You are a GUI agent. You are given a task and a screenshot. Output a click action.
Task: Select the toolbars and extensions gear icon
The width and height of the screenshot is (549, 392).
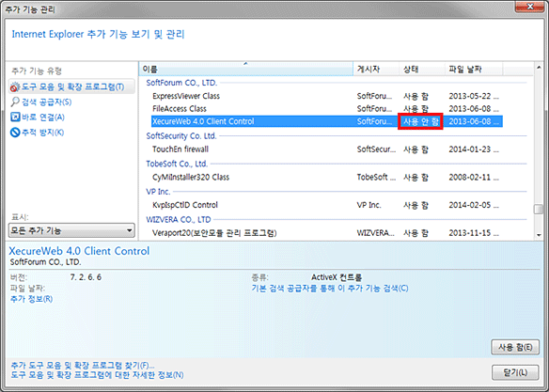14,86
